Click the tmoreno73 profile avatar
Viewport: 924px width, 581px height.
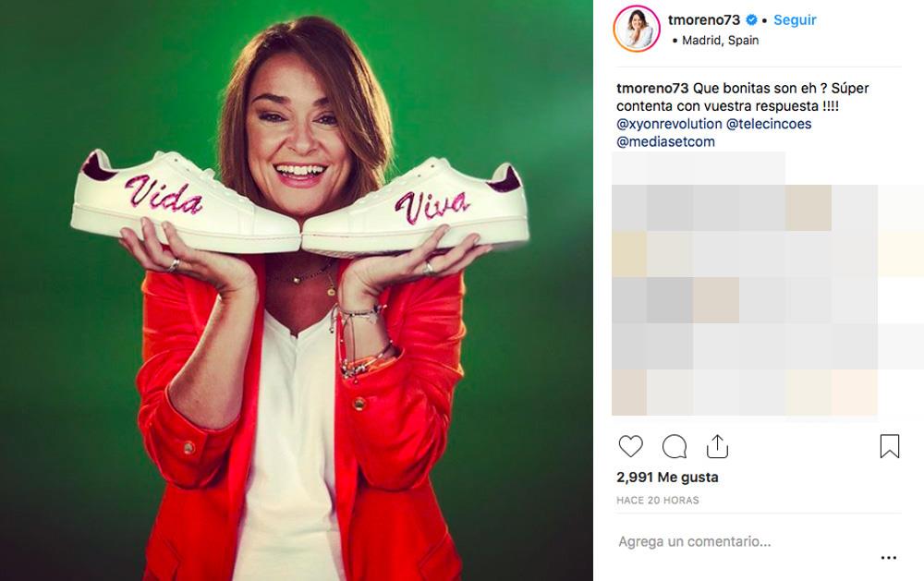pyautogui.click(x=637, y=29)
